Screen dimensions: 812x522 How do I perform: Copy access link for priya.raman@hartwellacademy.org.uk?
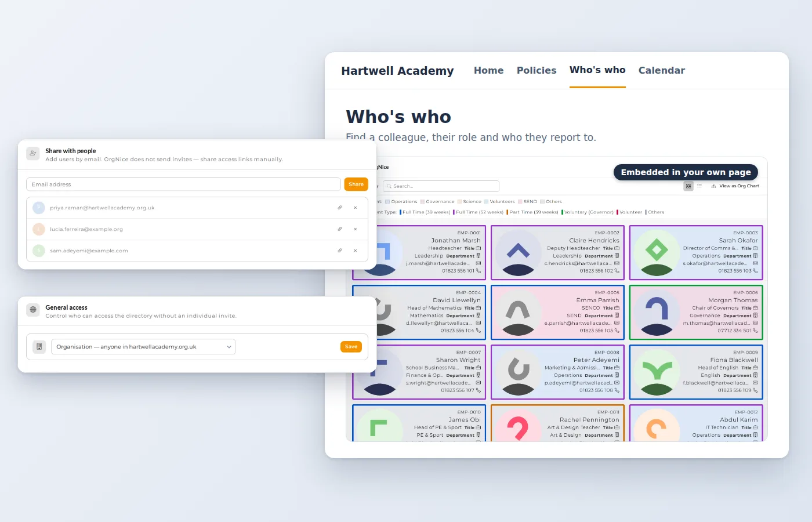[x=340, y=208]
